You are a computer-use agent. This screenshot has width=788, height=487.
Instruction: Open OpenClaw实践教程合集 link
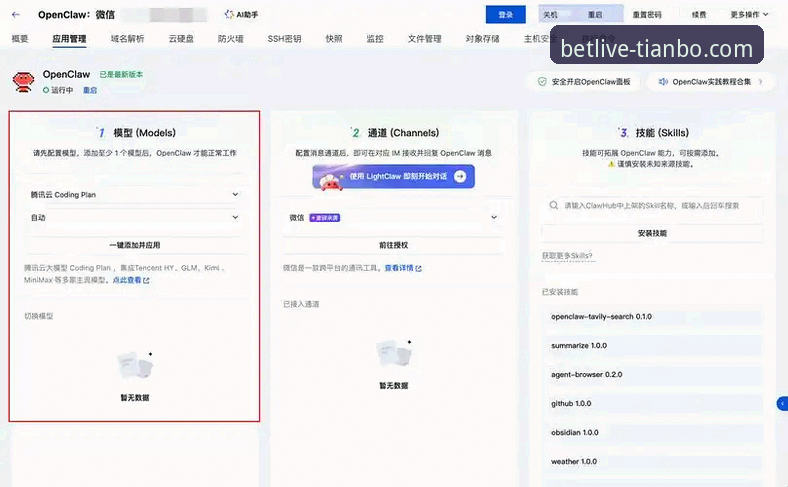[x=712, y=81]
